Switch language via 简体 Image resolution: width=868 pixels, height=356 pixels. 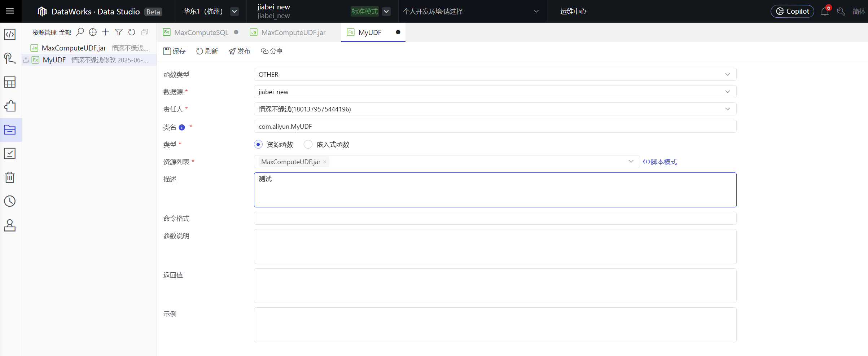pos(859,12)
